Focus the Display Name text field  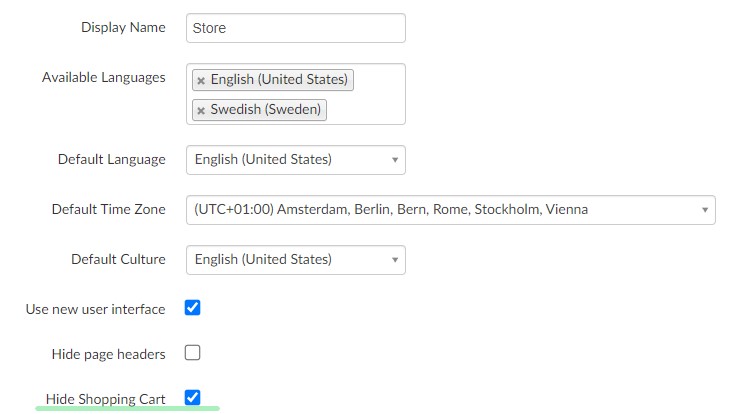(x=295, y=28)
